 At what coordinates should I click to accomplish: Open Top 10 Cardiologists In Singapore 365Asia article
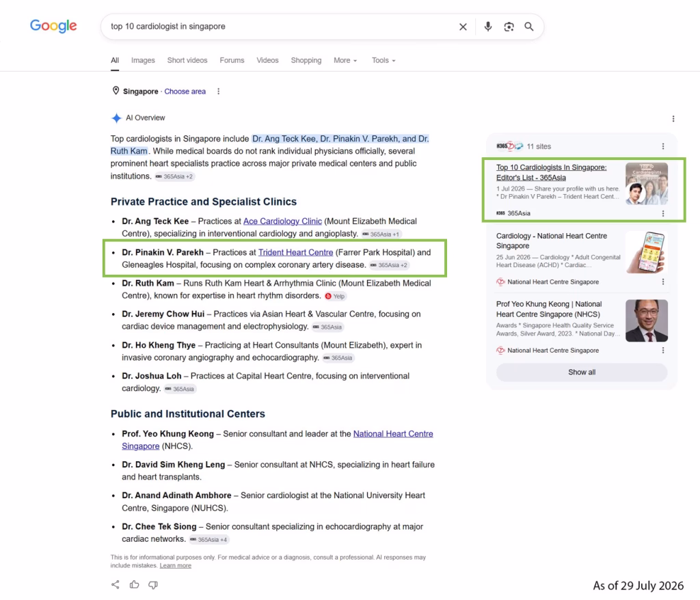552,172
